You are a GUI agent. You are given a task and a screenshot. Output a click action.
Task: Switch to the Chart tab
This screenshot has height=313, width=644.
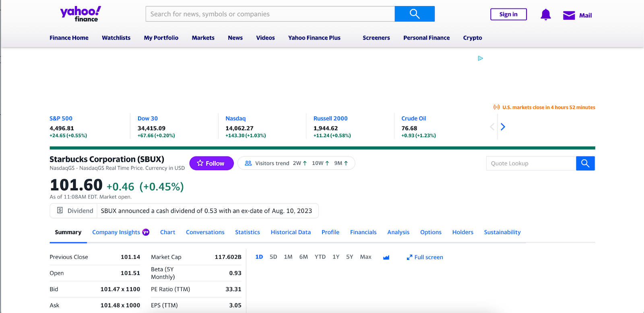tap(167, 232)
